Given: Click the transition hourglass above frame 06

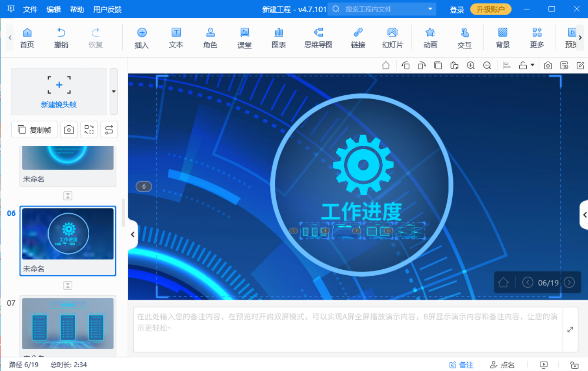Looking at the screenshot, I should pos(68,196).
